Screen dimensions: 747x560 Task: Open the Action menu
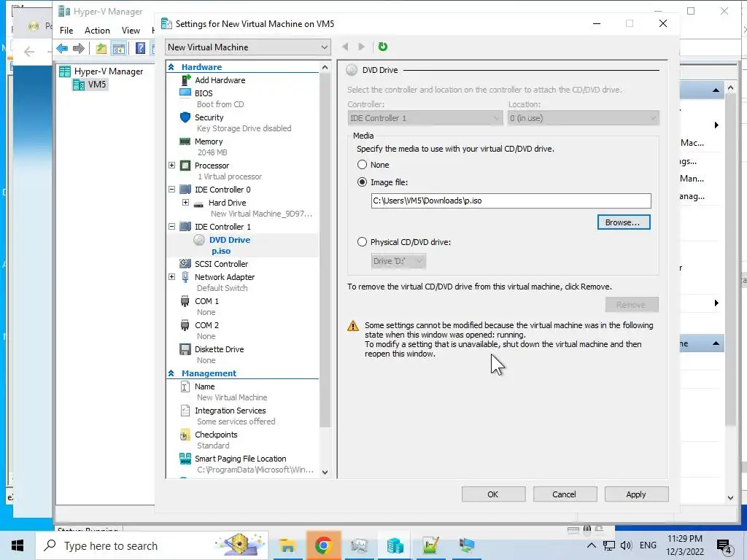click(x=97, y=31)
